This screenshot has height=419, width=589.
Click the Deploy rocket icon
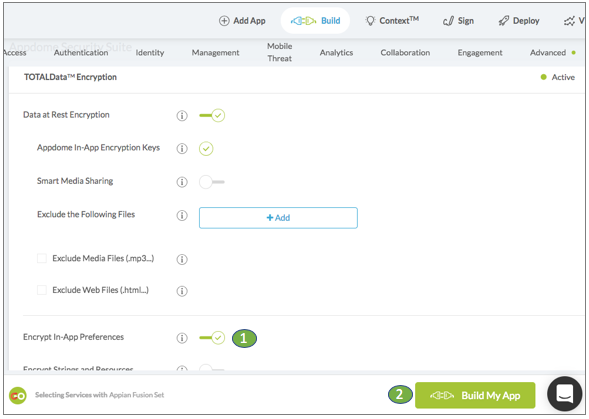[503, 21]
